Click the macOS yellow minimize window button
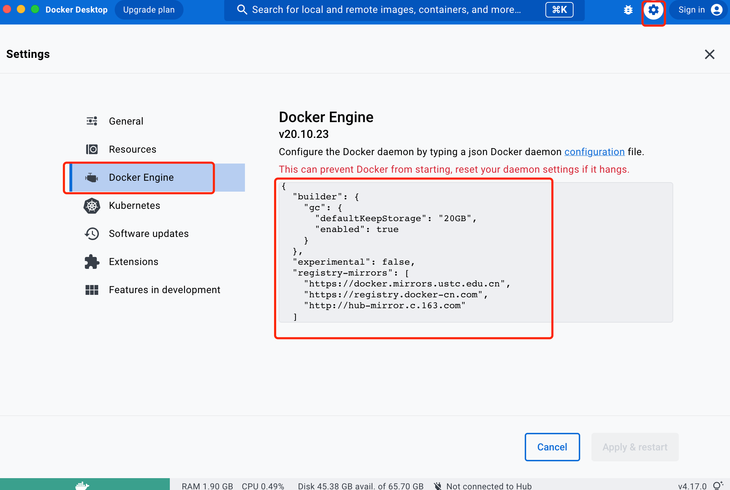The image size is (730, 490). coord(21,9)
